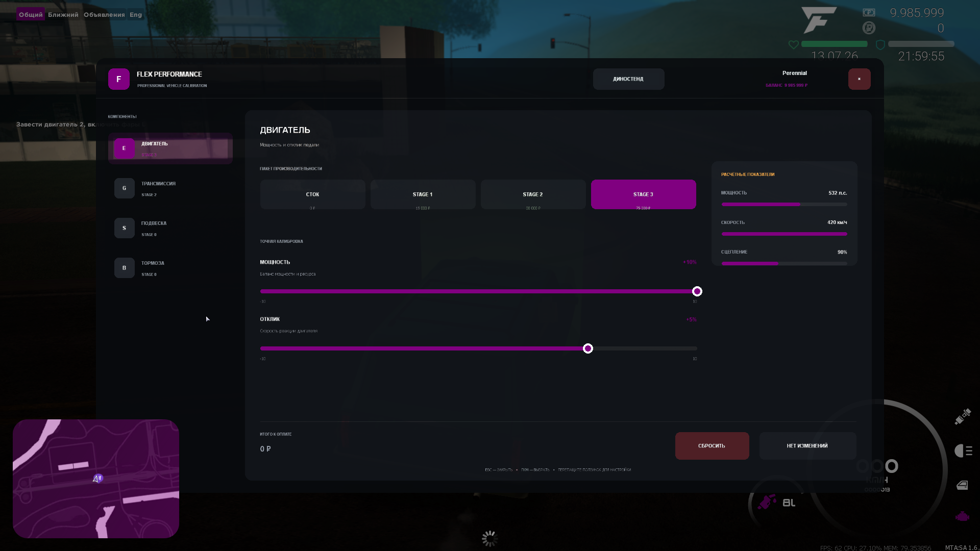
Task: Open the ДИНОСТЕНД dyno stand
Action: click(628, 79)
